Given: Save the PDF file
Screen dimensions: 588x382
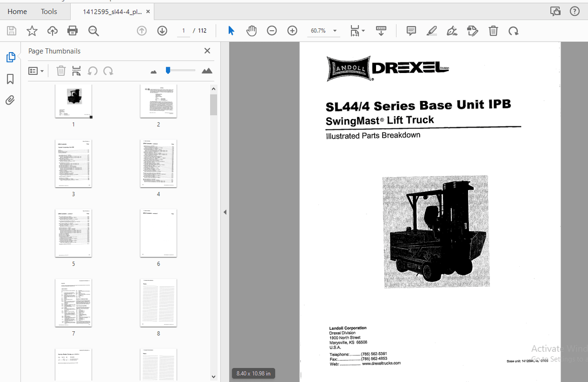Looking at the screenshot, I should [x=10, y=30].
